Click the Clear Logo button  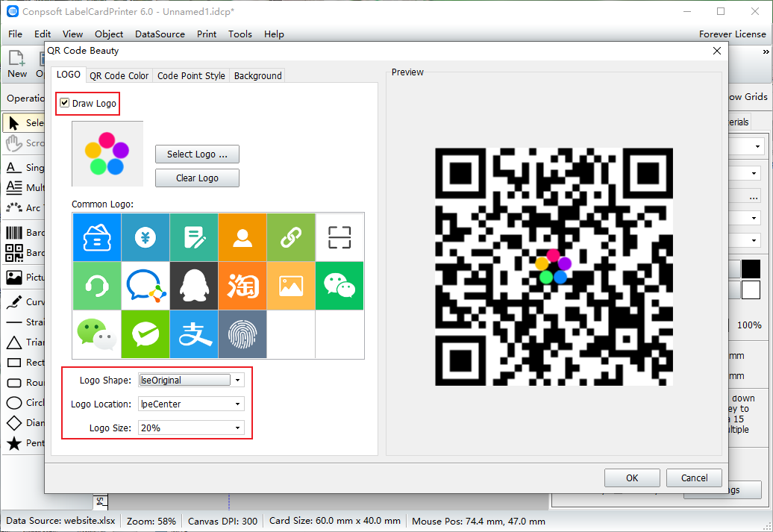pos(197,178)
